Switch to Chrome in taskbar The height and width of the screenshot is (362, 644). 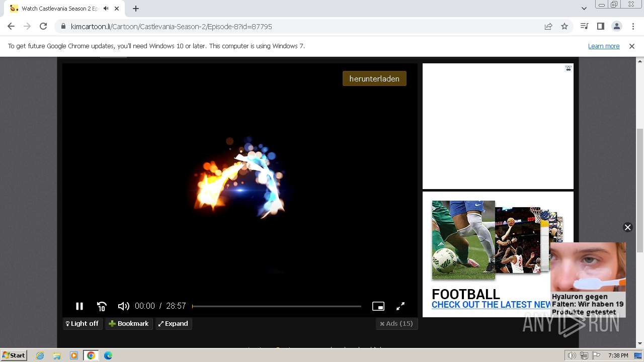pyautogui.click(x=91, y=355)
